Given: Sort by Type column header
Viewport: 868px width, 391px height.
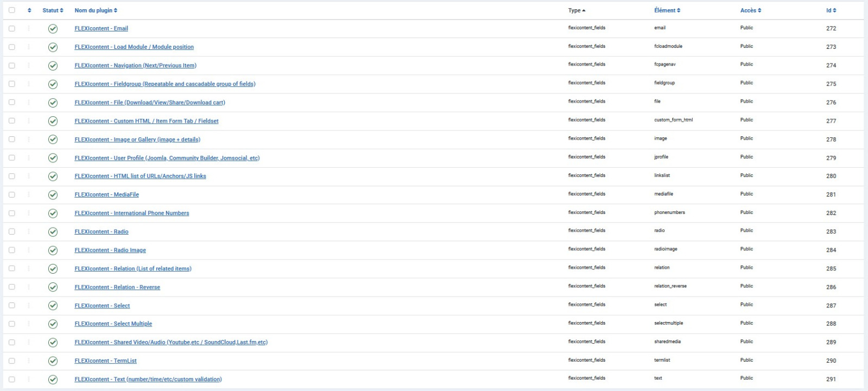Looking at the screenshot, I should 577,10.
